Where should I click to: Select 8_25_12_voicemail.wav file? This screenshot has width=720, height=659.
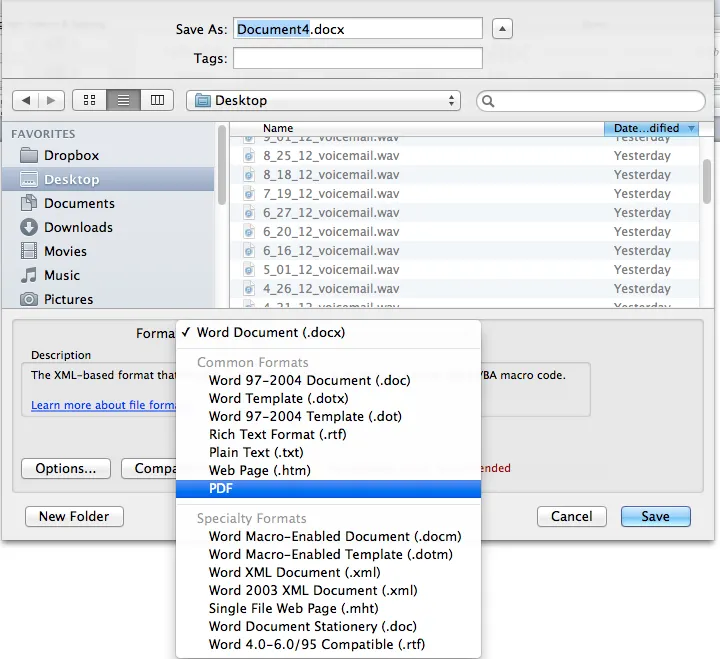[465, 156]
